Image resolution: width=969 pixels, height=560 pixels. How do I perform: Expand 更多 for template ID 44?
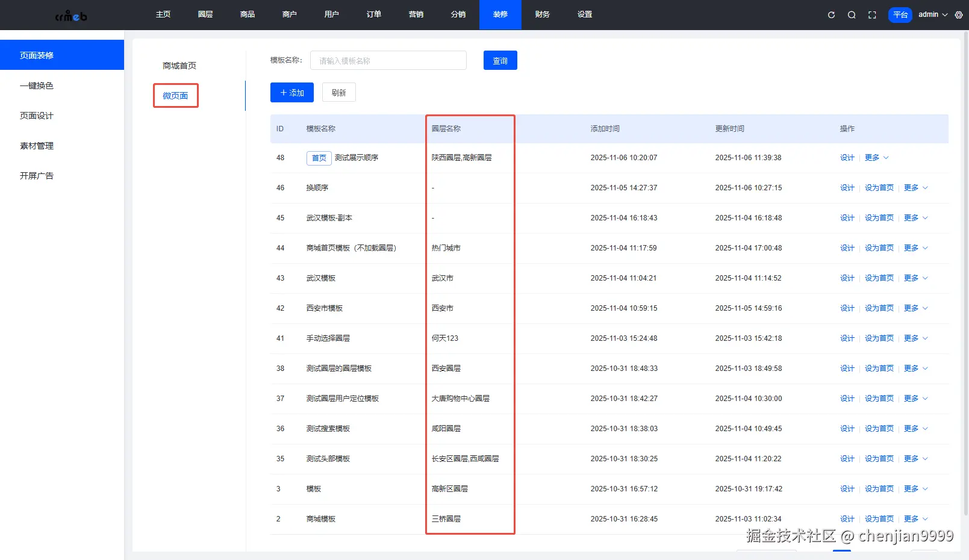pos(916,248)
